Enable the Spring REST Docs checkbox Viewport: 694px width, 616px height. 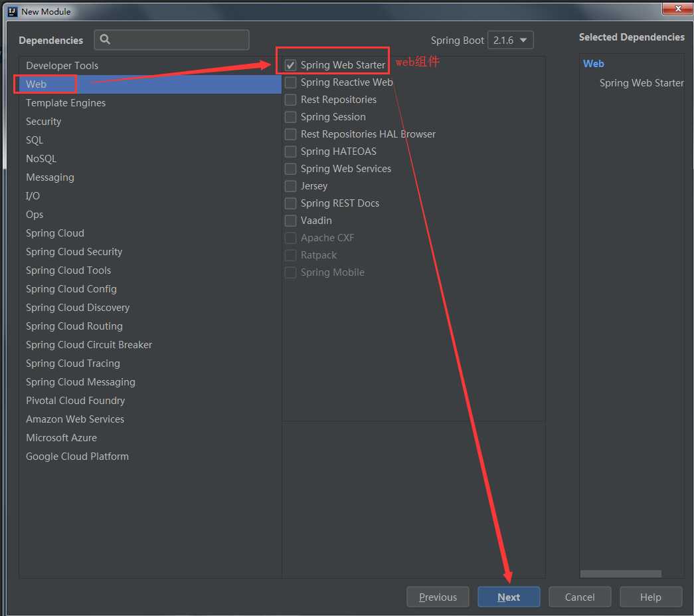(x=290, y=203)
